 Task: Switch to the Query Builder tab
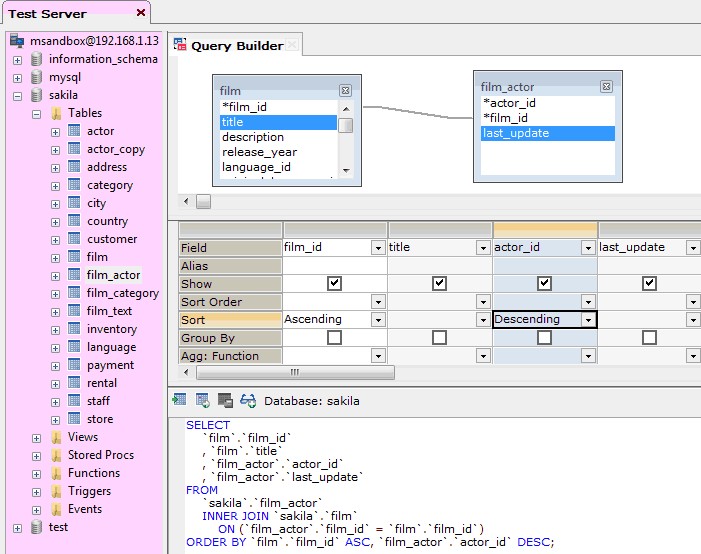[237, 45]
